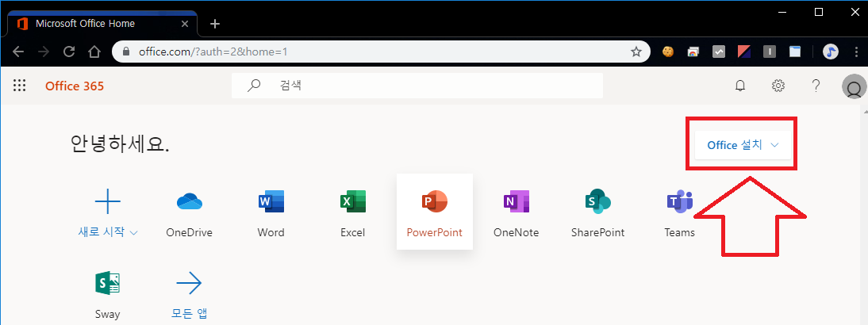Close the Microsoft Office Home tab
The height and width of the screenshot is (325, 868).
pos(185,24)
